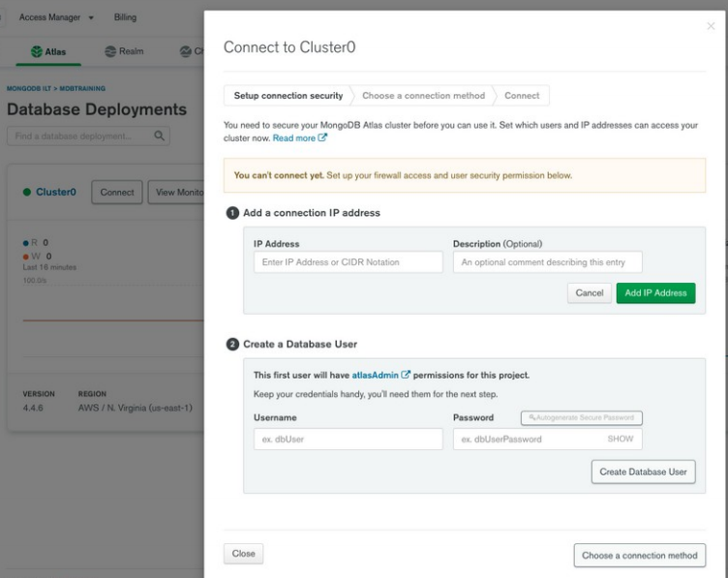Viewport: 728px width, 578px height.
Task: Select the Setup connection security step
Action: point(288,96)
